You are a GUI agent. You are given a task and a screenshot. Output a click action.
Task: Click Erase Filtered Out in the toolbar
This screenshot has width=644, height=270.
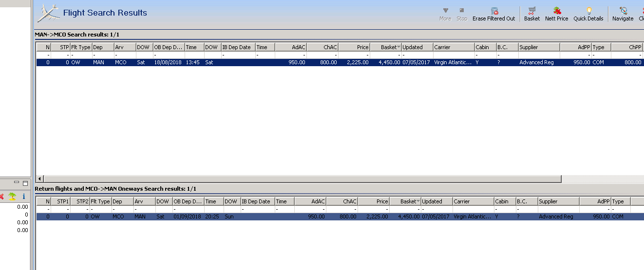coord(494,14)
